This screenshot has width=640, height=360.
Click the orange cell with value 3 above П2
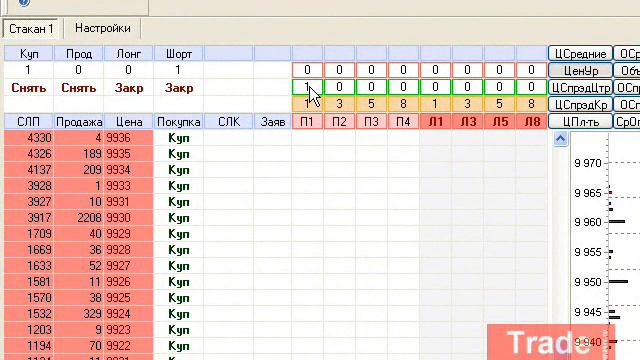pos(339,104)
